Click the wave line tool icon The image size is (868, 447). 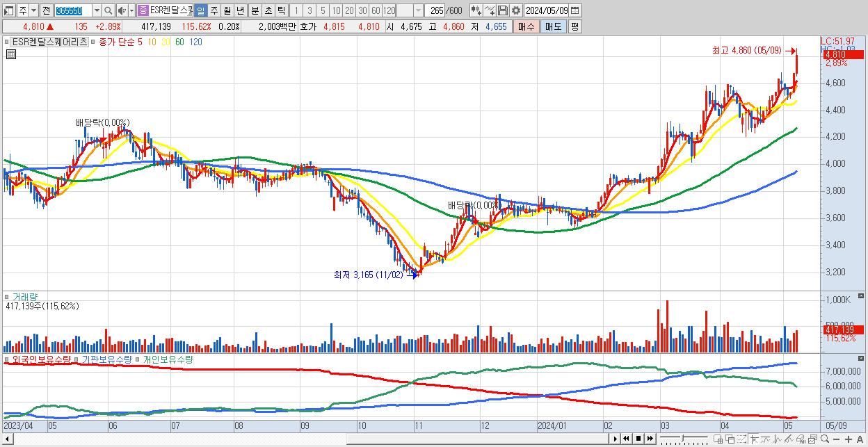tap(778, 439)
